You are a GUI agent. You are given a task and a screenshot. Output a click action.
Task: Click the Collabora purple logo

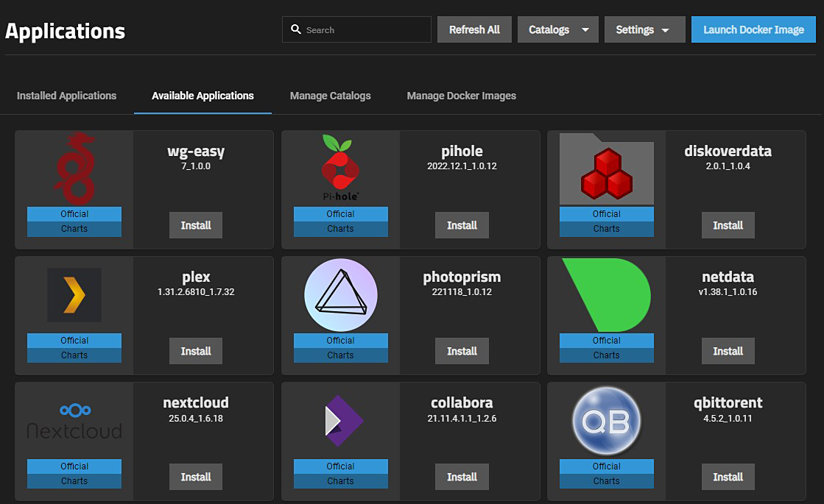344,421
